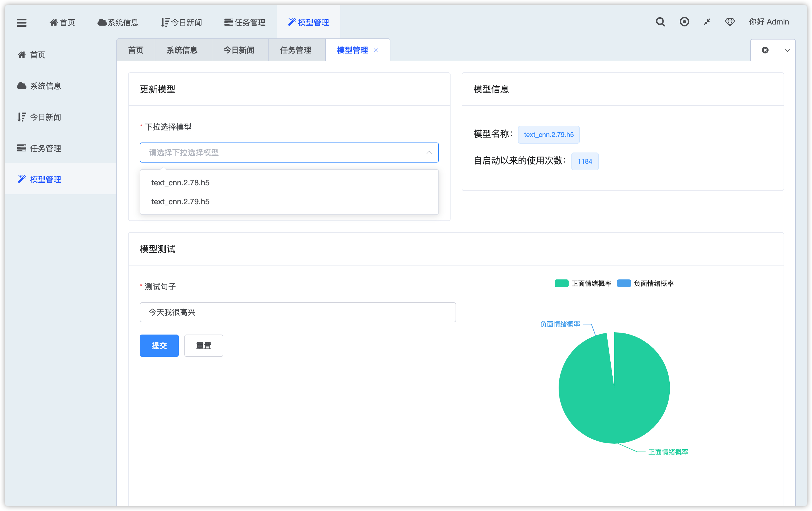This screenshot has width=812, height=511.
Task: Open 首页 in the top navigation
Action: [62, 23]
